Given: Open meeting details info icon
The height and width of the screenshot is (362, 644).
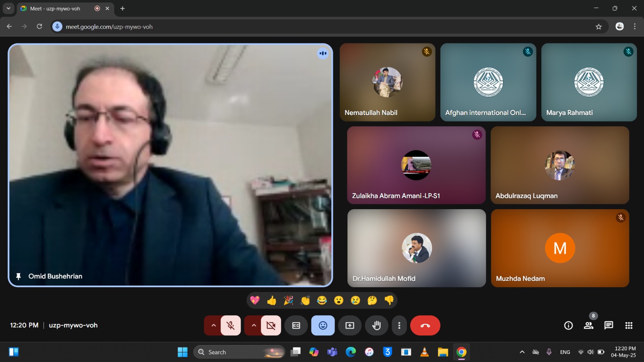Looking at the screenshot, I should (568, 325).
